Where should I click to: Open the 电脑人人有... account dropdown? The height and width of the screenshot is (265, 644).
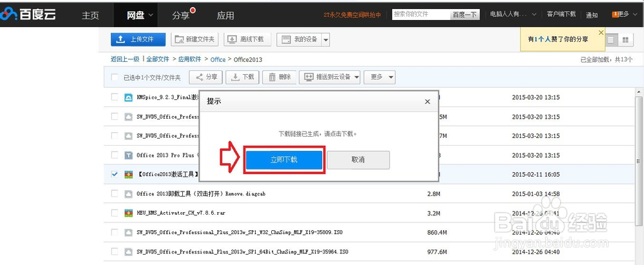(512, 14)
